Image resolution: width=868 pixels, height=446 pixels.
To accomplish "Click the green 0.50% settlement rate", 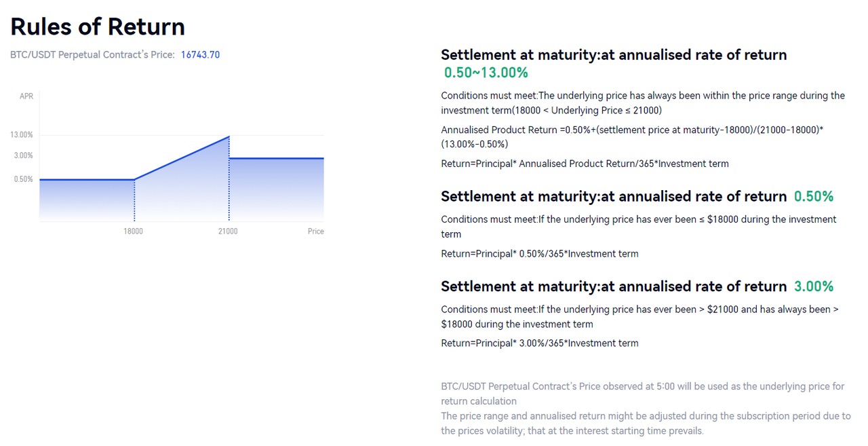I will [813, 197].
